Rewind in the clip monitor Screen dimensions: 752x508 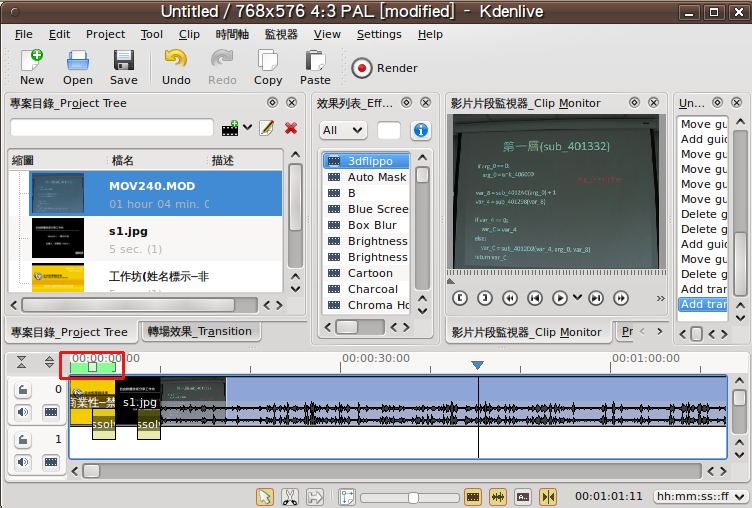(x=510, y=298)
